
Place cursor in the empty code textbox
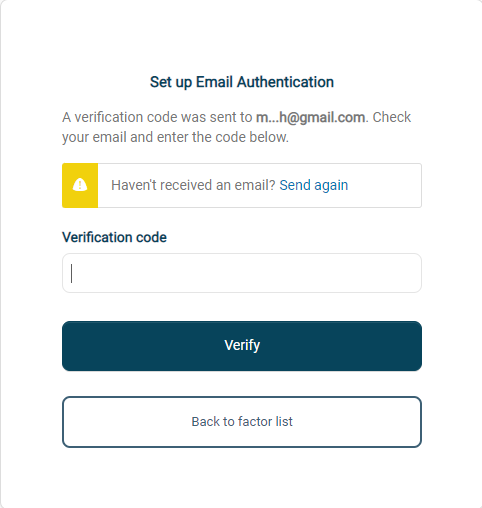coord(242,273)
